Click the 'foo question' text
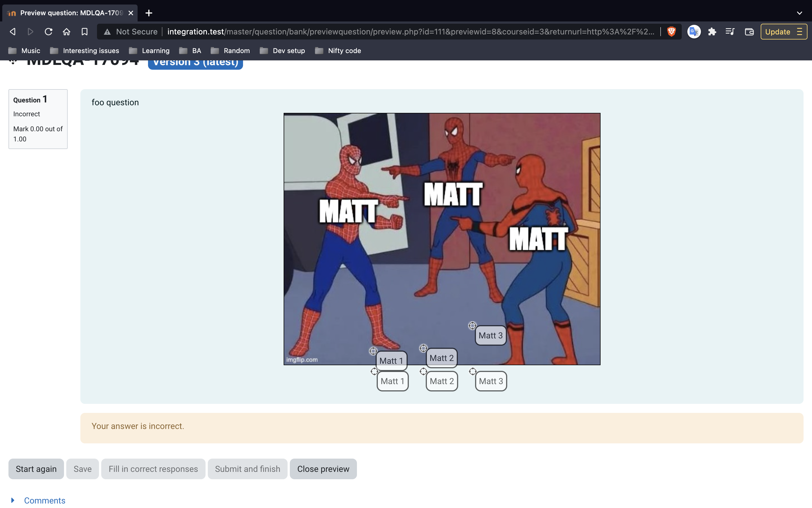The height and width of the screenshot is (508, 812). pos(115,102)
